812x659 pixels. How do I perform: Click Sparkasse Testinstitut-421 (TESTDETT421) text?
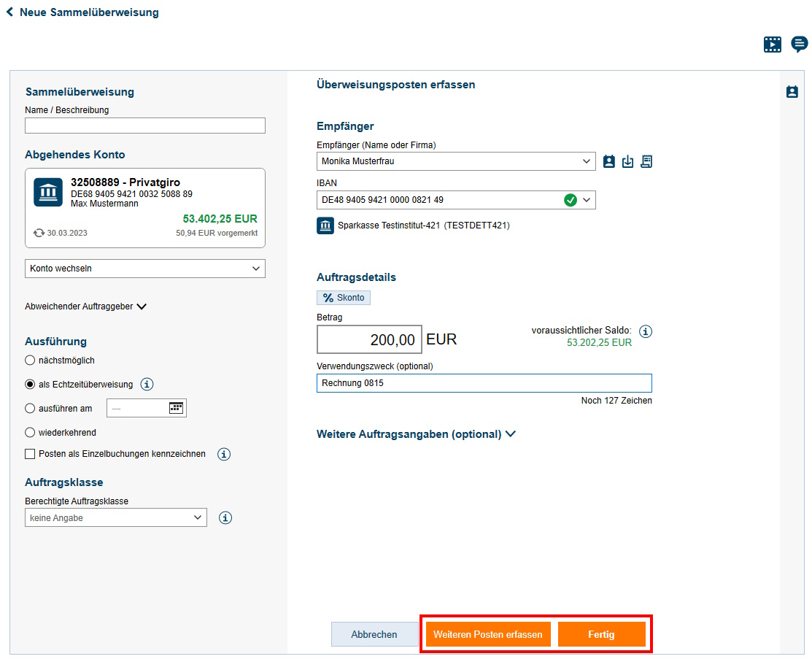point(424,226)
